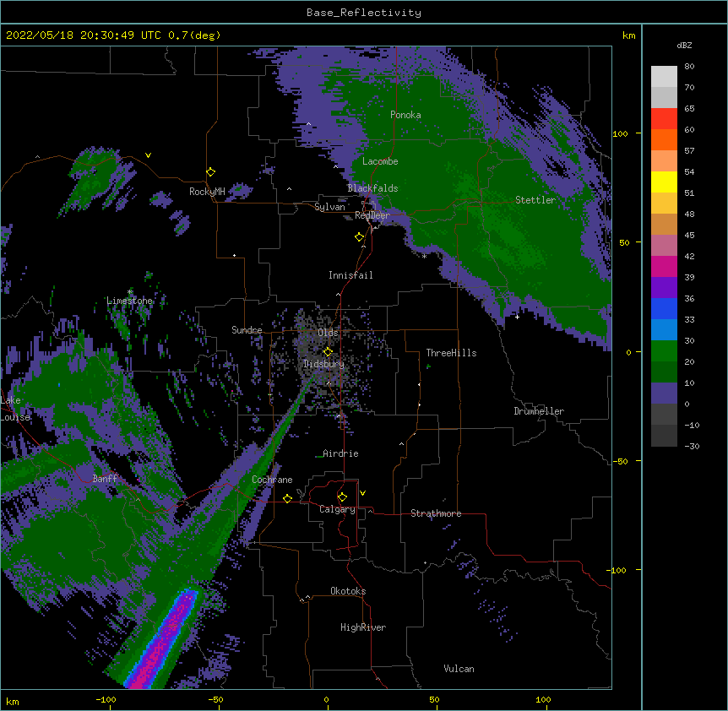Pick the slate purple 10-0 dBZ legend swatch
Screen dimensions: 728x711
pos(664,393)
